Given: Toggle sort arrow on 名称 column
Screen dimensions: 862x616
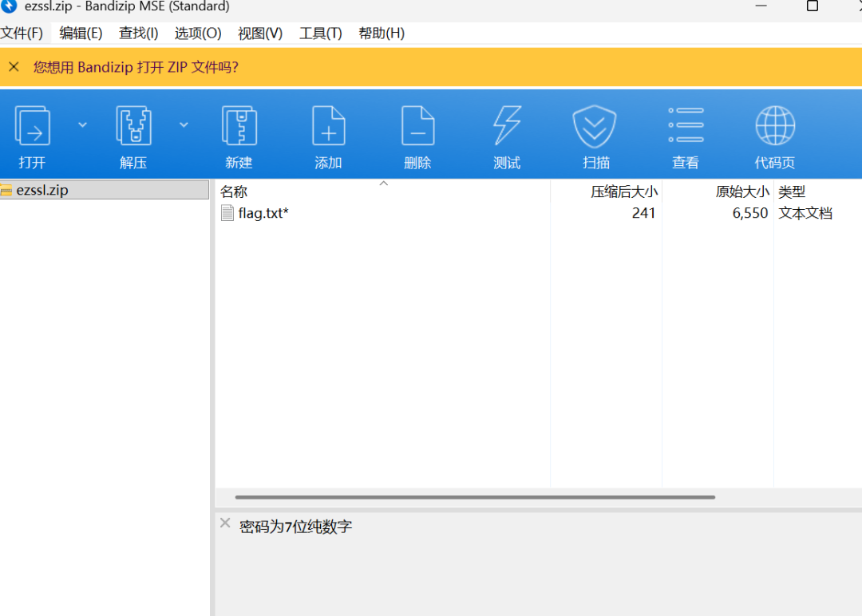Looking at the screenshot, I should coord(384,184).
